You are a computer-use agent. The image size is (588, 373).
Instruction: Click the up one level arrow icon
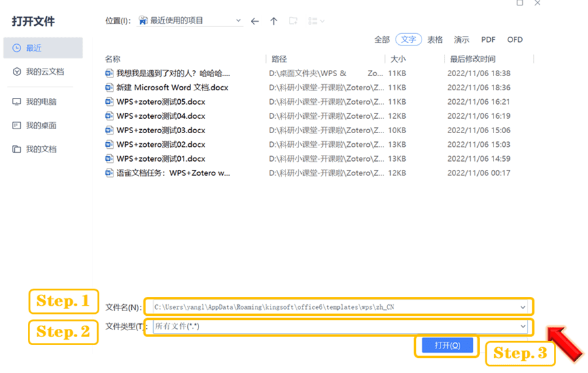(274, 21)
